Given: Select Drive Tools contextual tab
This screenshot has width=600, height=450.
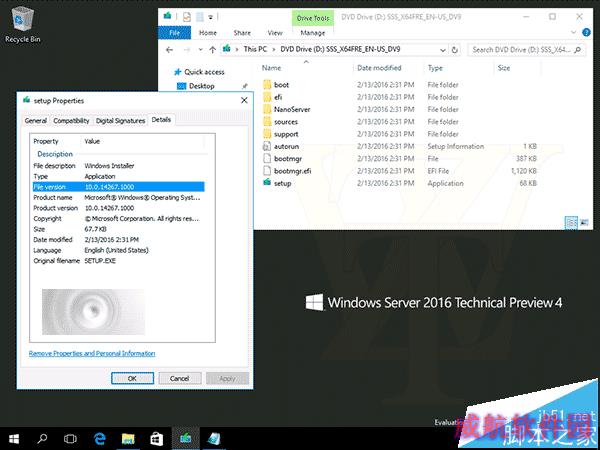Looking at the screenshot, I should [313, 18].
